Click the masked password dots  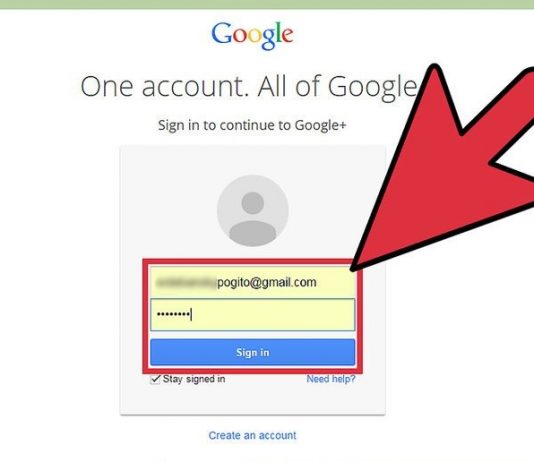coord(173,314)
